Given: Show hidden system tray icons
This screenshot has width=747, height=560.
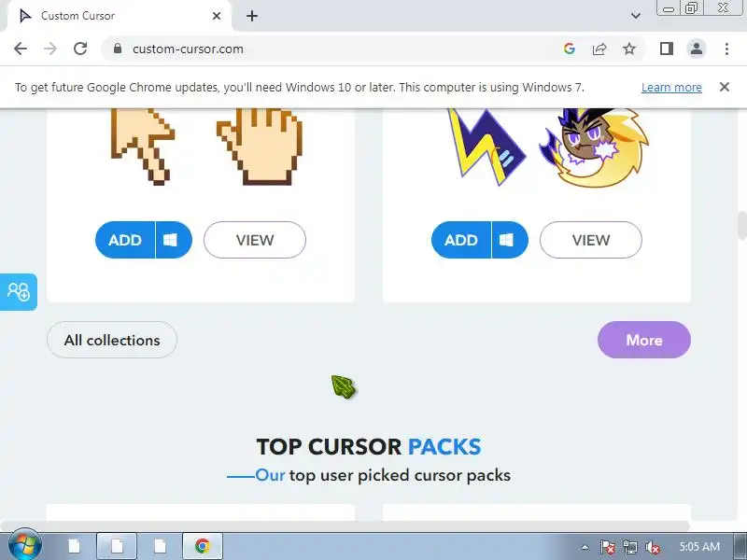Looking at the screenshot, I should pyautogui.click(x=585, y=547).
